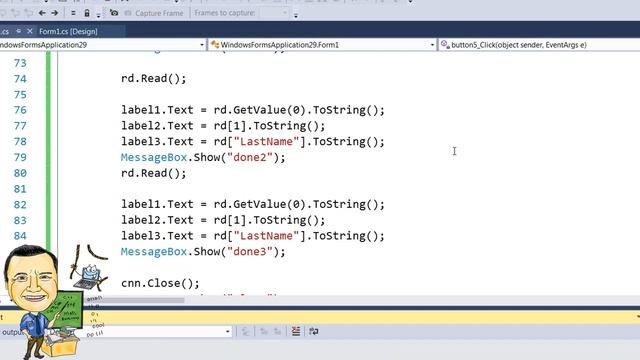Click rd.Read(); on line 80

coord(153,173)
